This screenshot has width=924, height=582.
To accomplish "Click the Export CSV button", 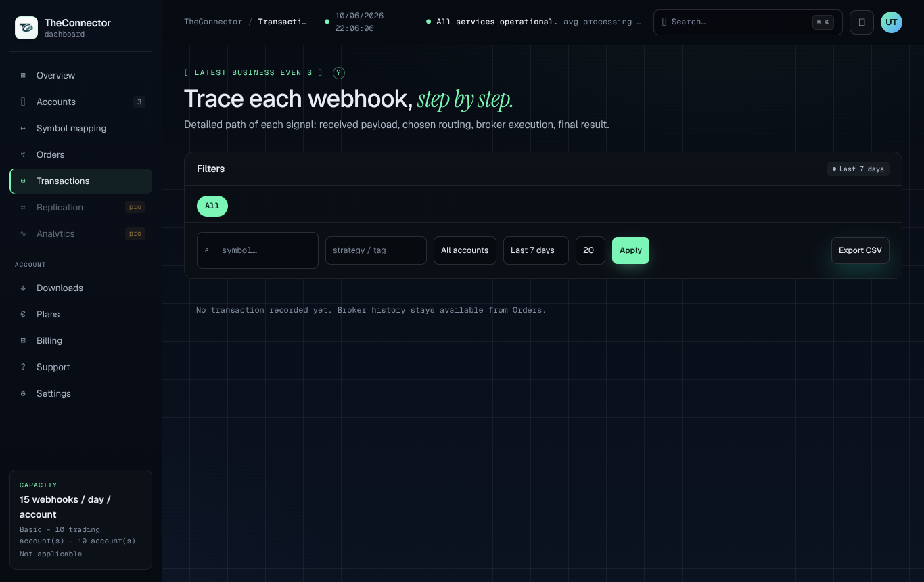I will pos(860,250).
